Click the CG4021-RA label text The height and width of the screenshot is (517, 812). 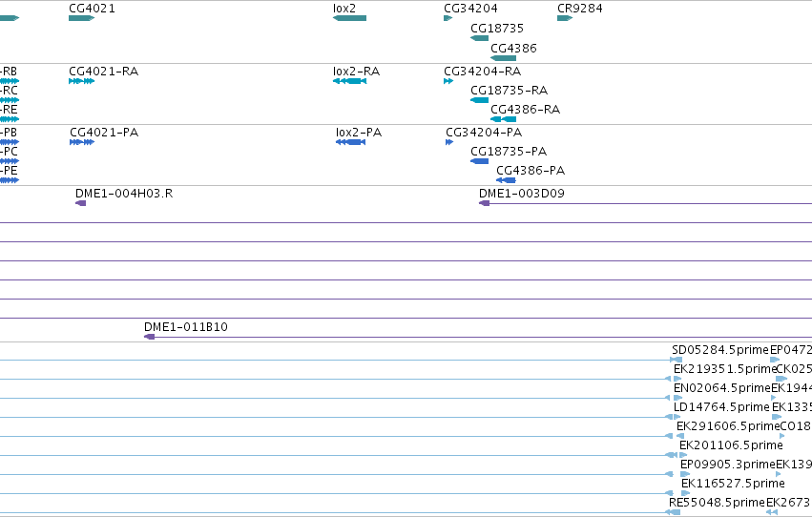(x=104, y=71)
